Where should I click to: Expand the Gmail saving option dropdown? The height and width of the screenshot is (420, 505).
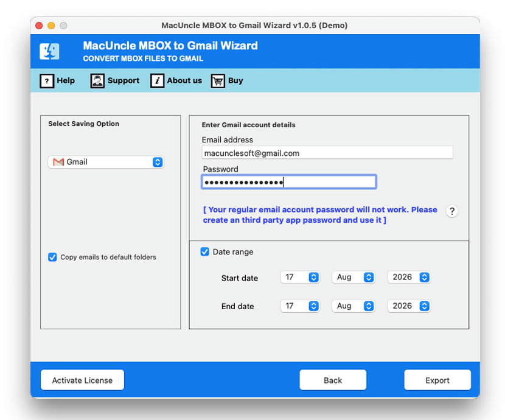(106, 162)
